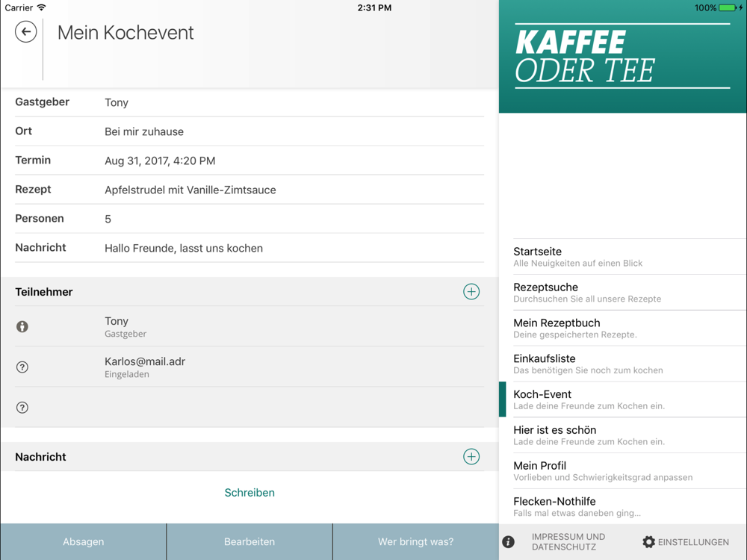Image resolution: width=747 pixels, height=560 pixels.
Task: Open the info icon beside Impressum und Datenschutz
Action: 508,541
